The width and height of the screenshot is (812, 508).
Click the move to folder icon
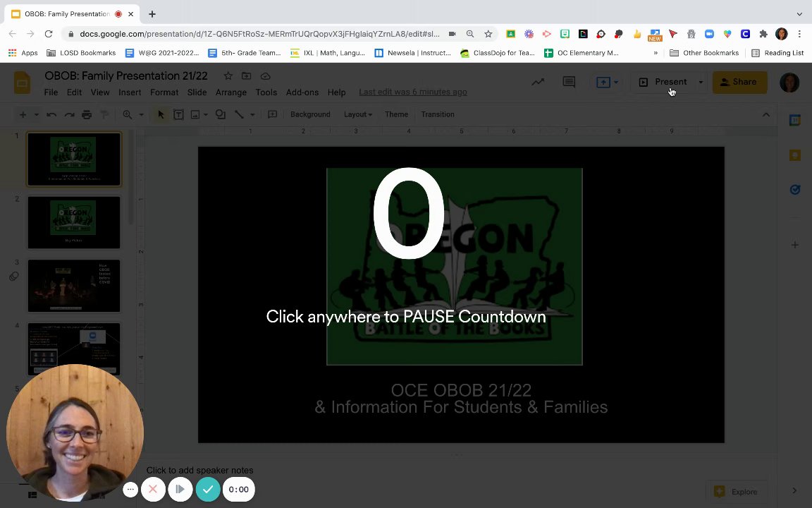pyautogui.click(x=247, y=76)
